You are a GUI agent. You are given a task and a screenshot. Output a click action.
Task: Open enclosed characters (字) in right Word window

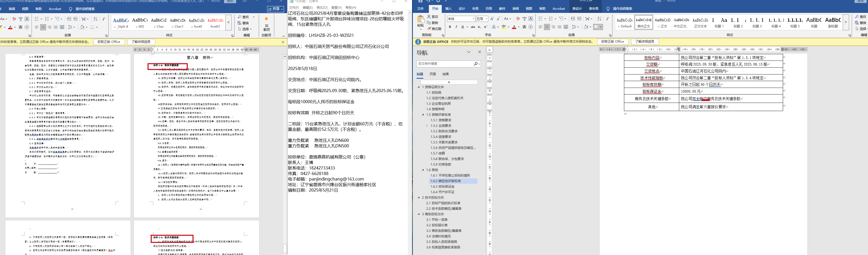tap(531, 27)
